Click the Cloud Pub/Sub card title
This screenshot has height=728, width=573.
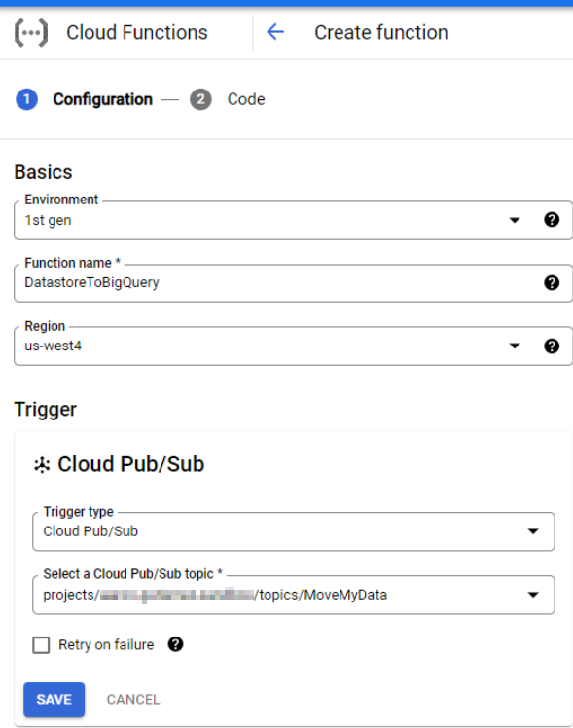(x=130, y=464)
